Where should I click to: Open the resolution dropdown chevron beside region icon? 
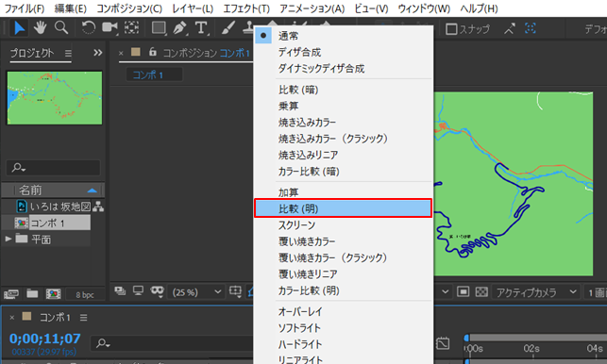[446, 292]
